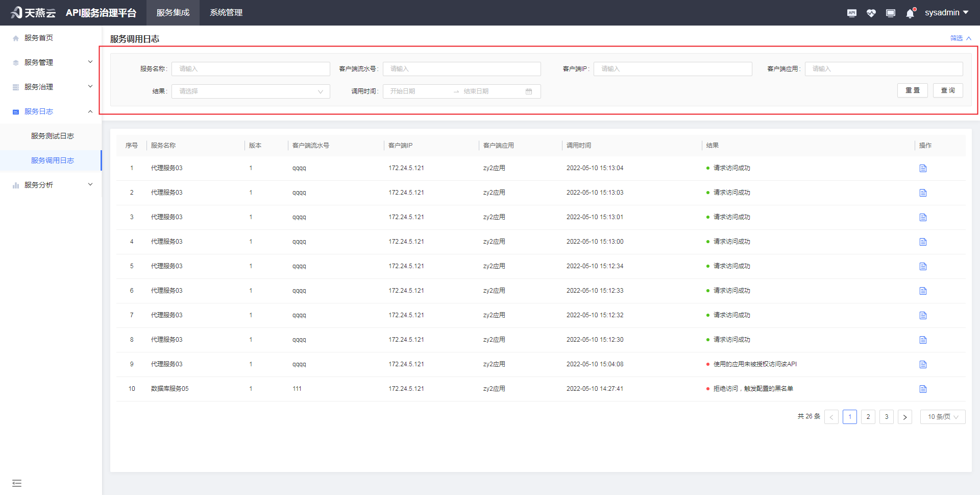The width and height of the screenshot is (980, 495).
Task: Open the 10条/页 page size dropdown
Action: 942,416
